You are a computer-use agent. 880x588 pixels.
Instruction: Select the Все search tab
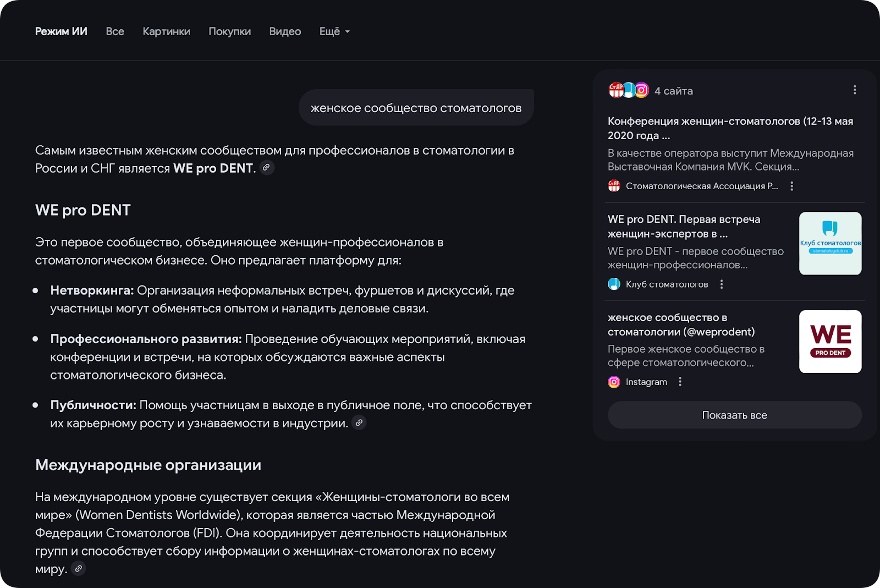coord(115,32)
